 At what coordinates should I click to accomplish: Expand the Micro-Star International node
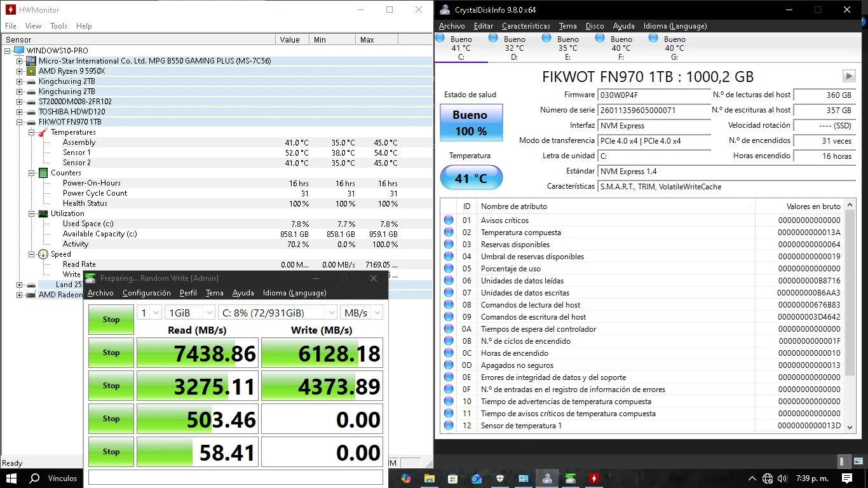click(20, 61)
